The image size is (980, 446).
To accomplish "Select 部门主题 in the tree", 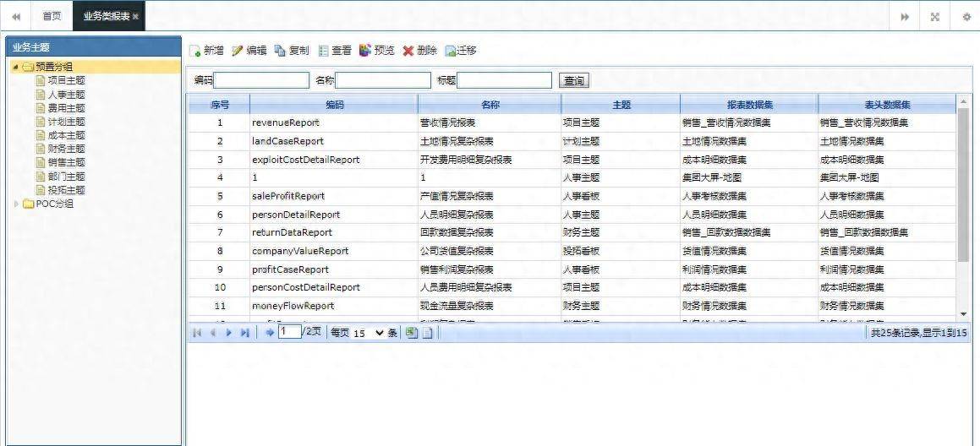I will pyautogui.click(x=66, y=177).
